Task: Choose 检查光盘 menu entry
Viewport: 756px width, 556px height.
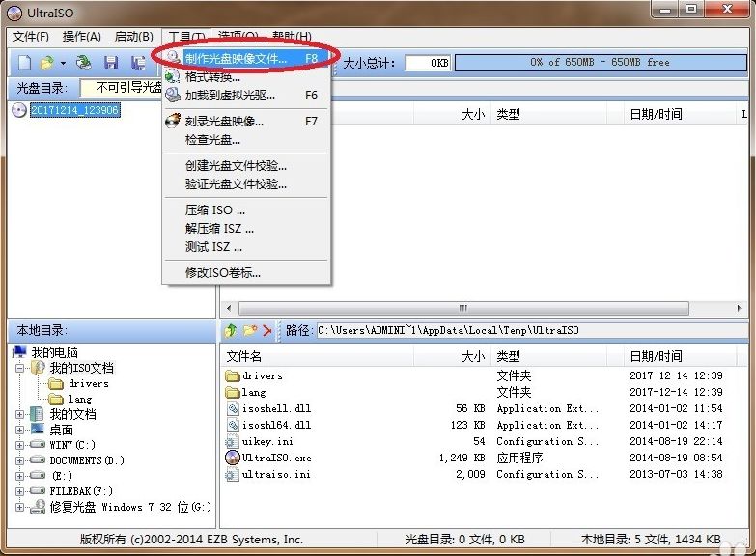Action: pyautogui.click(x=246, y=140)
